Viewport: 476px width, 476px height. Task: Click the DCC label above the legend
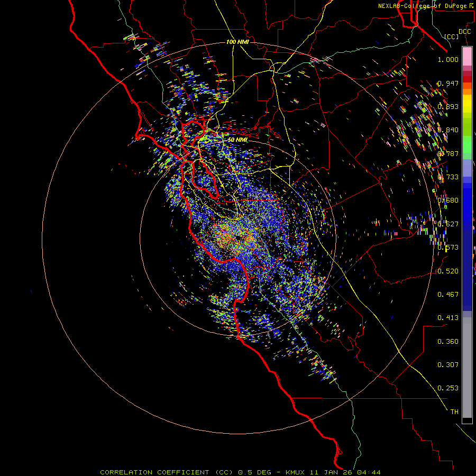[464, 32]
